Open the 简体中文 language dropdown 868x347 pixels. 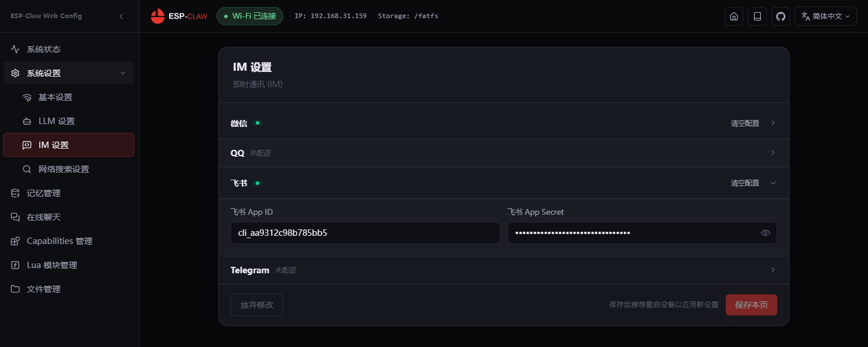[x=825, y=16]
